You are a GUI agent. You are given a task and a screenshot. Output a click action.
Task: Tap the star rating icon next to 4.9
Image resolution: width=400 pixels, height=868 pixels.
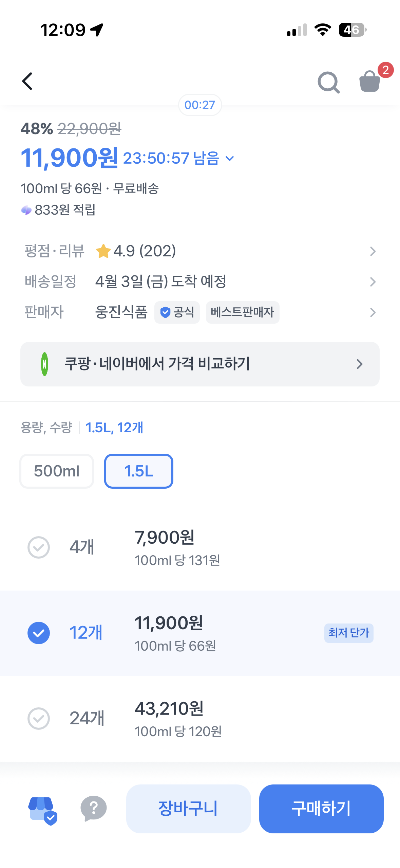(x=103, y=251)
